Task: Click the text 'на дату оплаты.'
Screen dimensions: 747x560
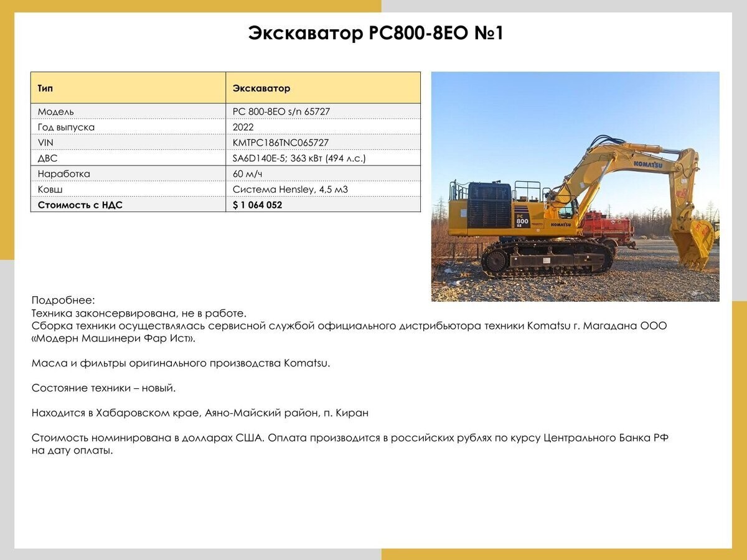Action: tap(72, 450)
